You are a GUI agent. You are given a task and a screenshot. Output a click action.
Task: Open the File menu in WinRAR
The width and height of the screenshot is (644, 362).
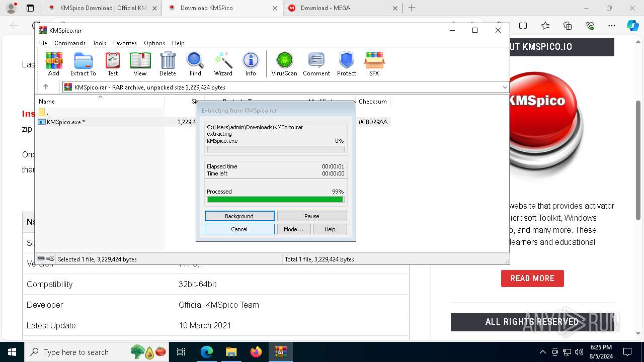(x=43, y=43)
